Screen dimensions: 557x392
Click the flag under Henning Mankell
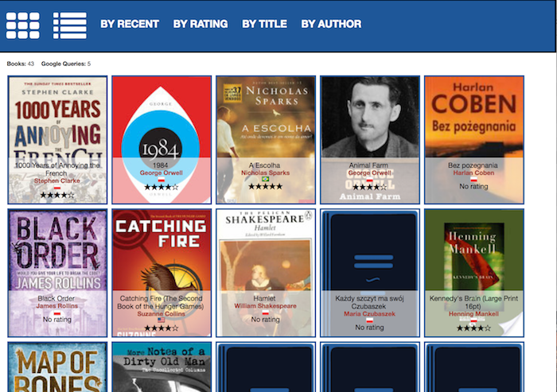(473, 320)
